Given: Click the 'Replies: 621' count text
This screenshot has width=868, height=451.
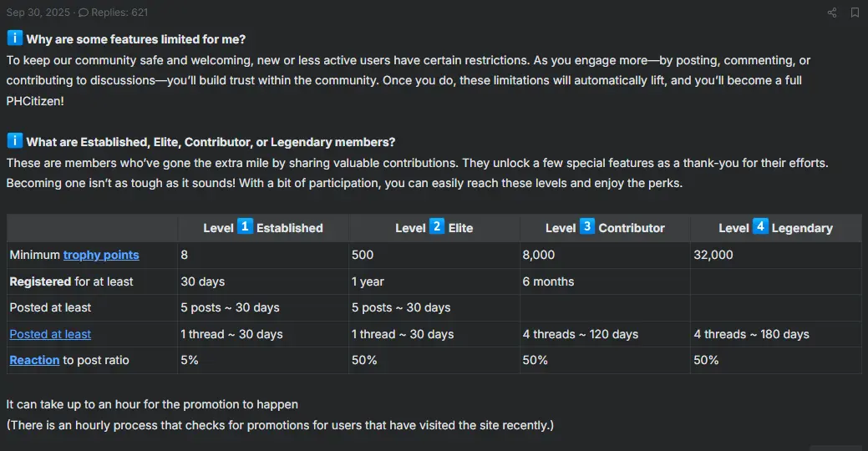Looking at the screenshot, I should coord(119,13).
